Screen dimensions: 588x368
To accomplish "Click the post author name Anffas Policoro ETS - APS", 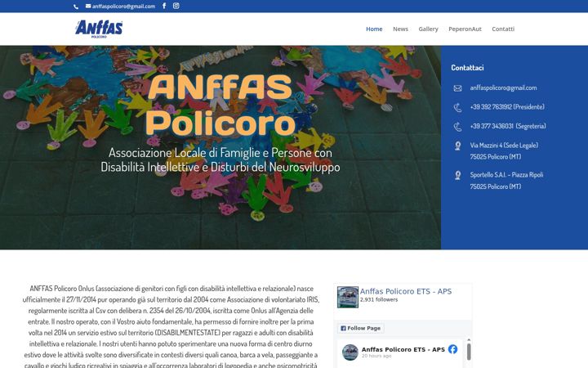I will pyautogui.click(x=403, y=350).
